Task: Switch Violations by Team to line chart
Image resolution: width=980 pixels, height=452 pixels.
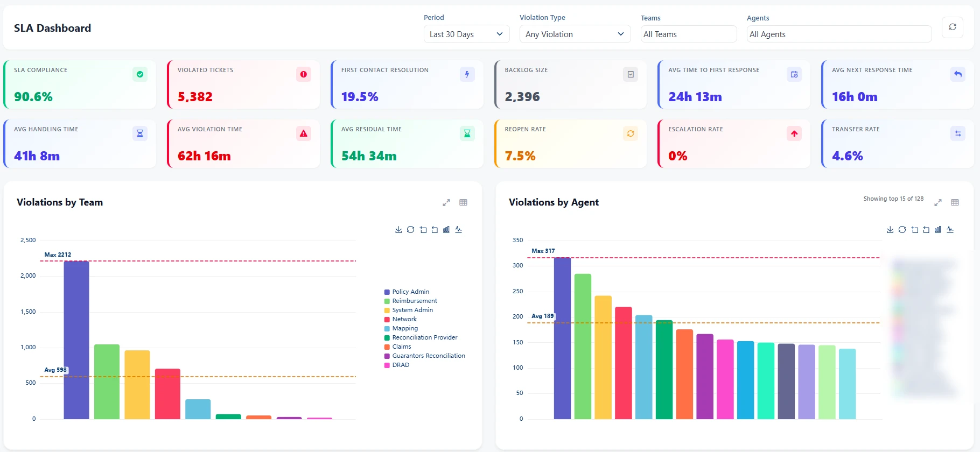Action: [x=458, y=230]
